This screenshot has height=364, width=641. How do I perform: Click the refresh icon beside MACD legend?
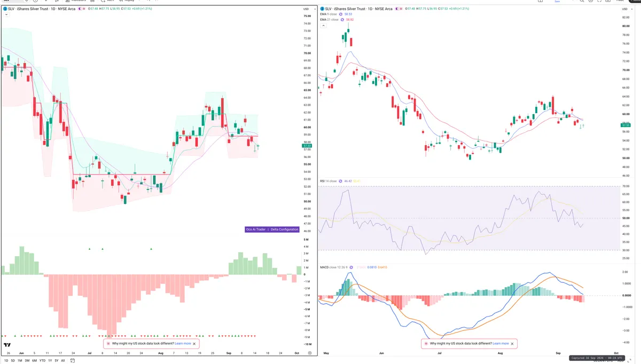(353, 267)
